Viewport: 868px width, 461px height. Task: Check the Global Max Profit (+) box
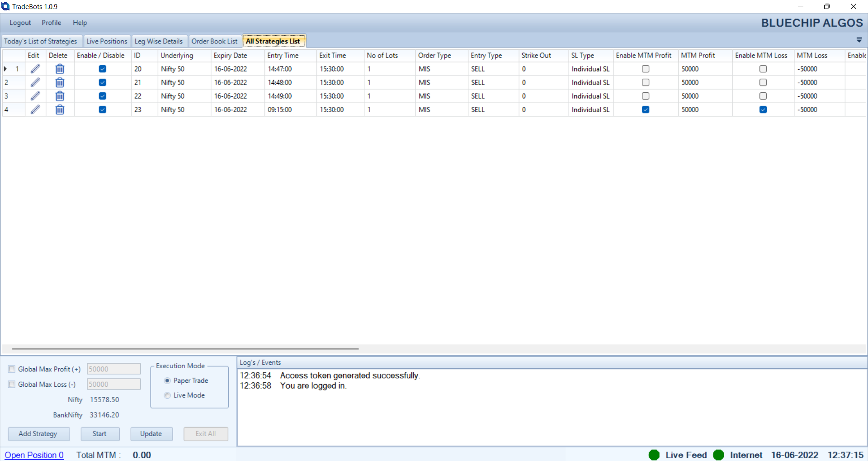12,369
